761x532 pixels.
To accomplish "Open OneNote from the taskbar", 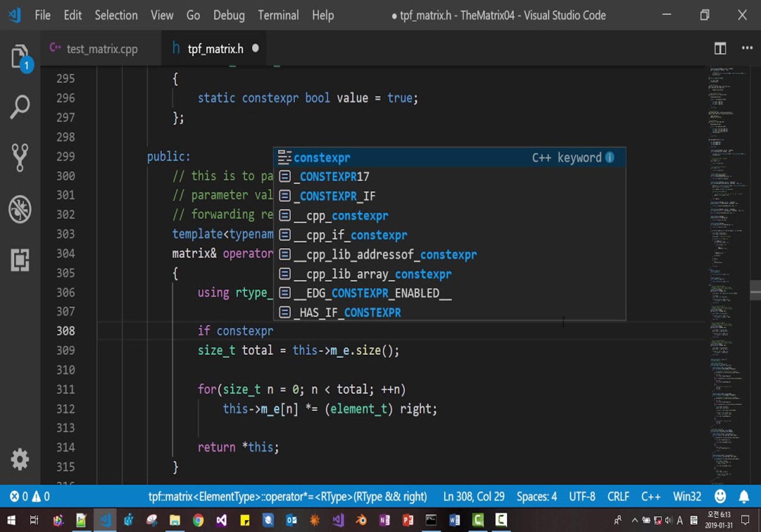I will 384,520.
